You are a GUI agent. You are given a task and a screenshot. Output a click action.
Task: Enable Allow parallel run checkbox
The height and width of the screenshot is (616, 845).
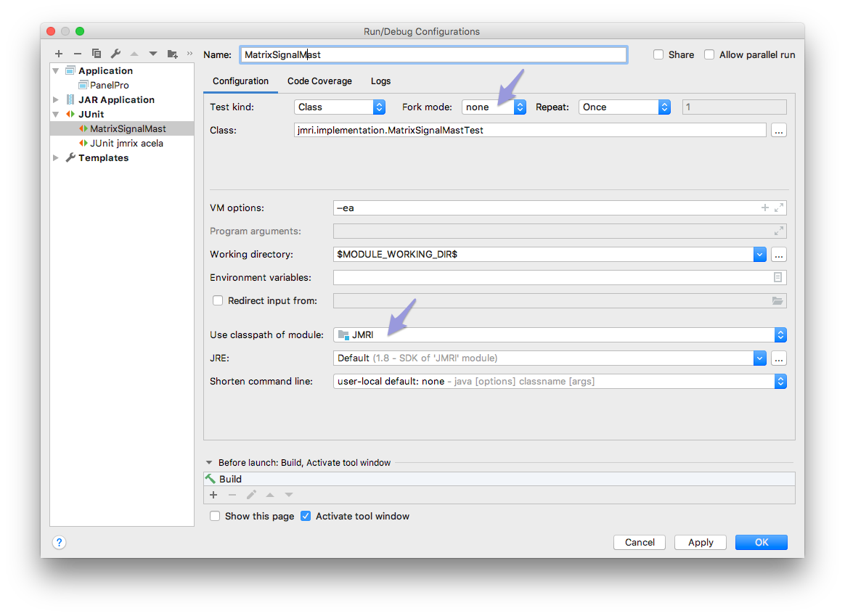point(709,54)
